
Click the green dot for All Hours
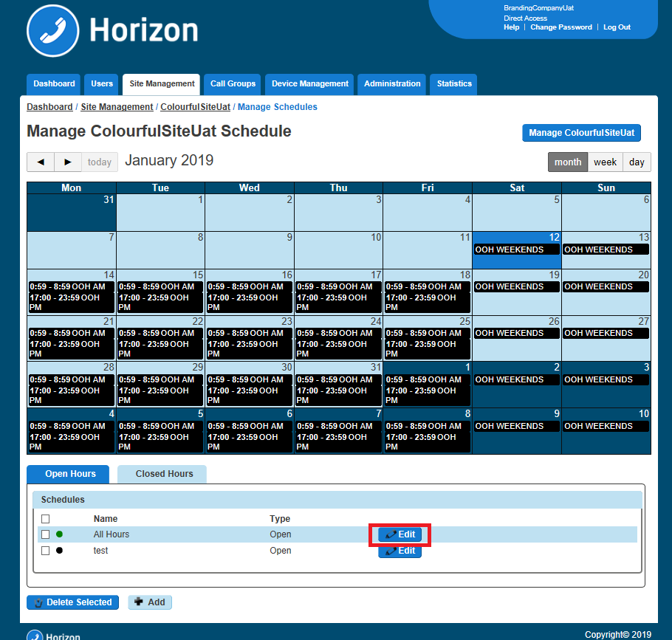click(60, 534)
